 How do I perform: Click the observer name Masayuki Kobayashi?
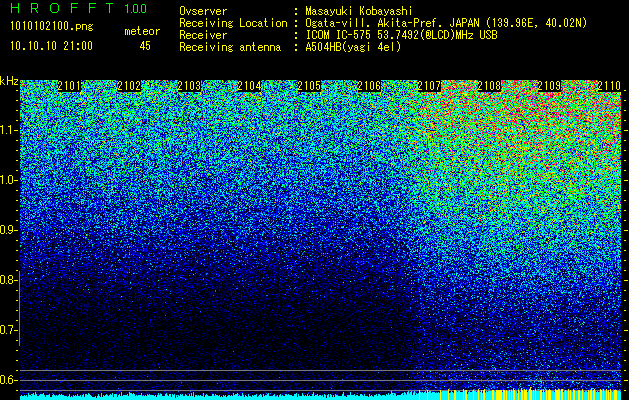[359, 11]
